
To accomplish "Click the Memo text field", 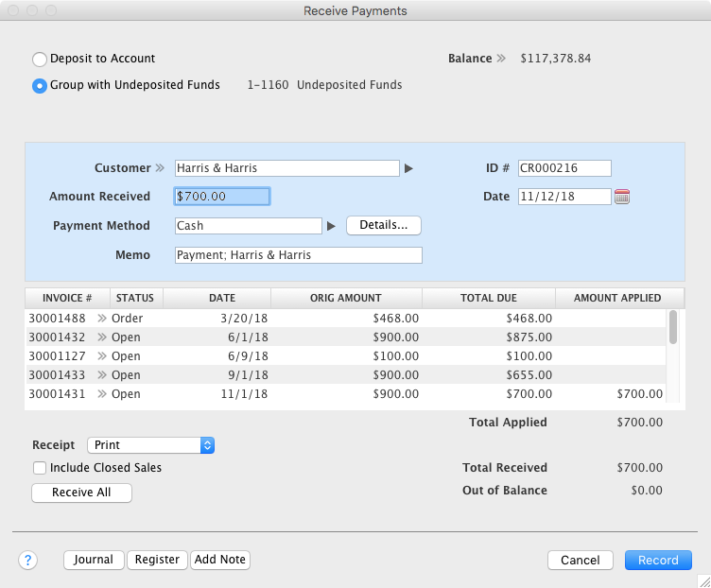I will pyautogui.click(x=299, y=255).
